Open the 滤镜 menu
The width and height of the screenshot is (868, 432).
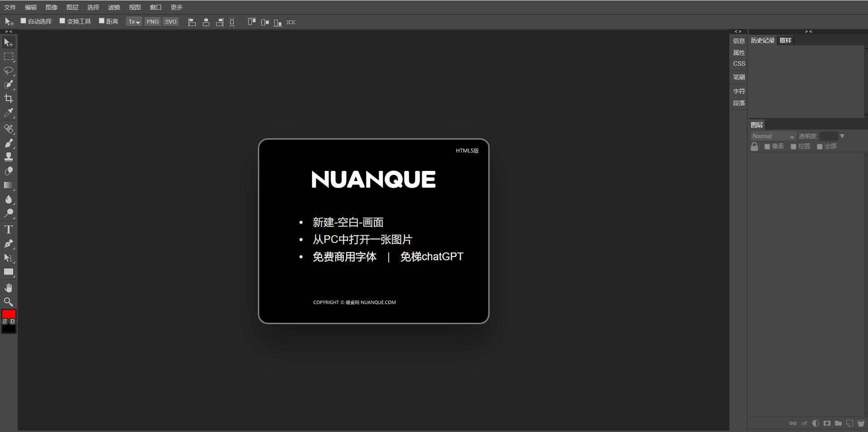pyautogui.click(x=114, y=7)
